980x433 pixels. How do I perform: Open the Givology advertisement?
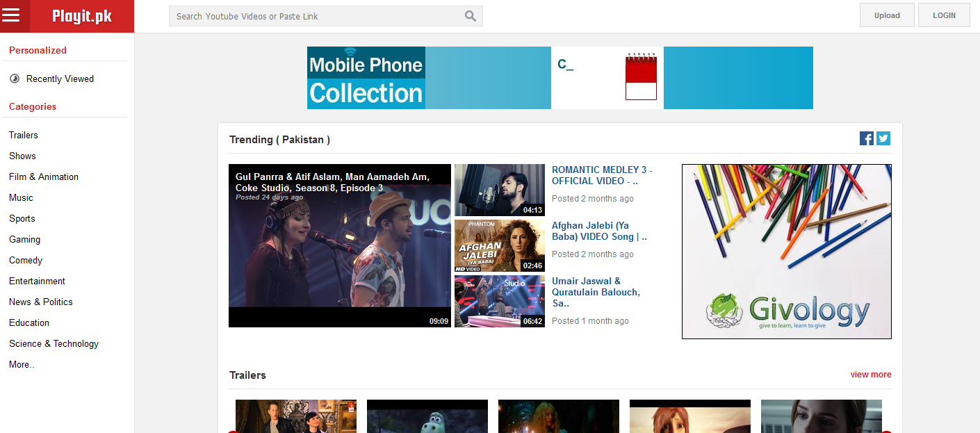787,252
